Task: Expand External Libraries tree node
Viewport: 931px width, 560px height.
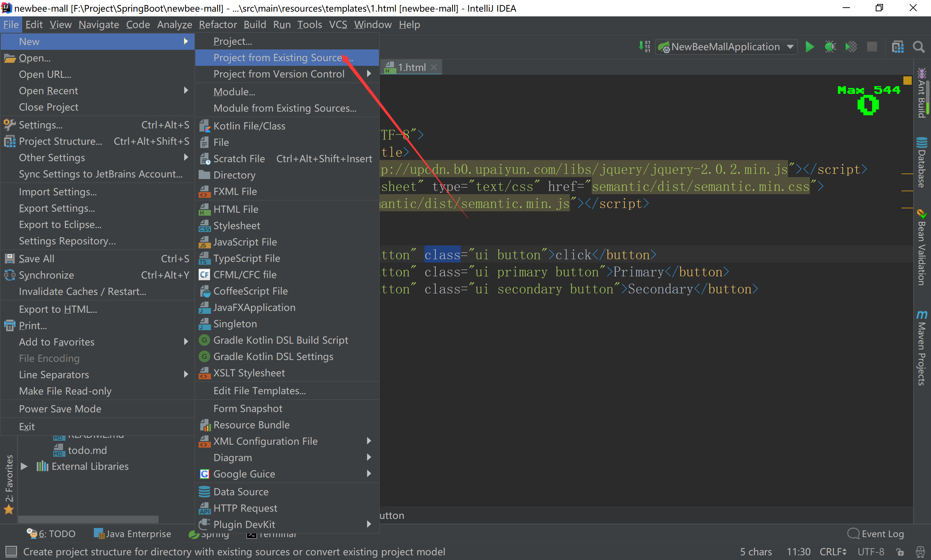Action: [x=24, y=467]
